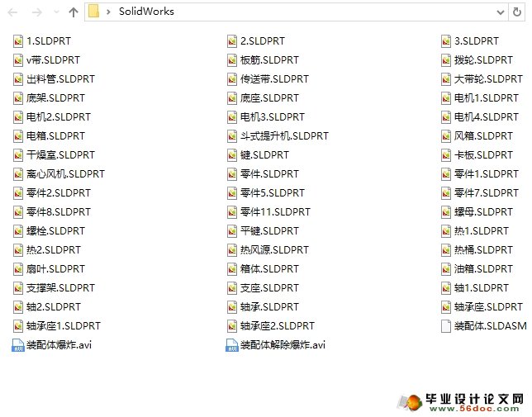Select file name 零件7.SLDPRT
This screenshot has width=532, height=417.
click(x=487, y=193)
